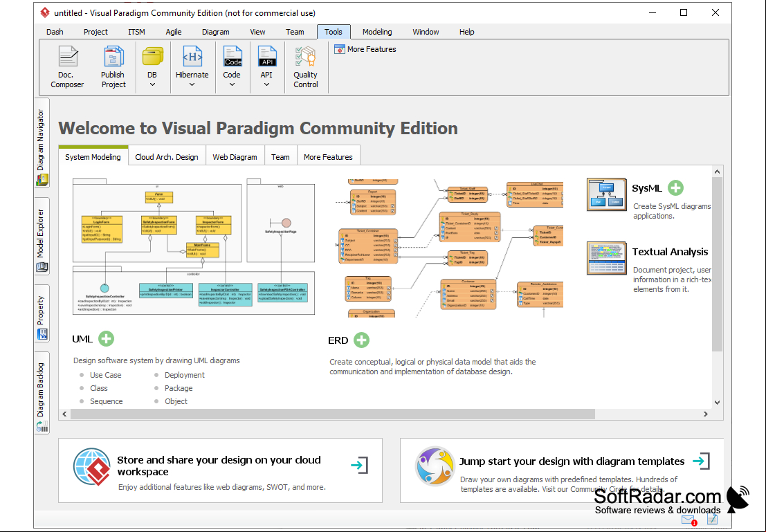Open the Project menu
The image size is (766, 532).
pos(95,32)
